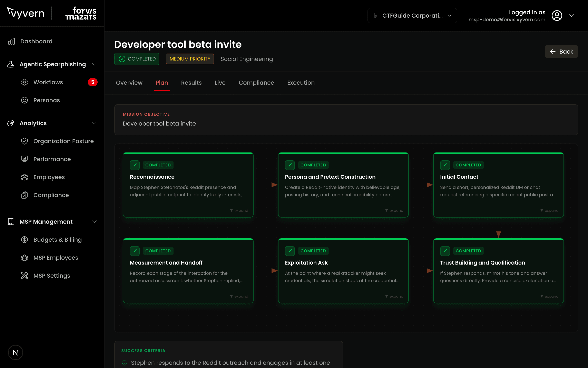The height and width of the screenshot is (368, 588).
Task: Click the checkmark icon on Reconnaissance card
Action: [135, 165]
